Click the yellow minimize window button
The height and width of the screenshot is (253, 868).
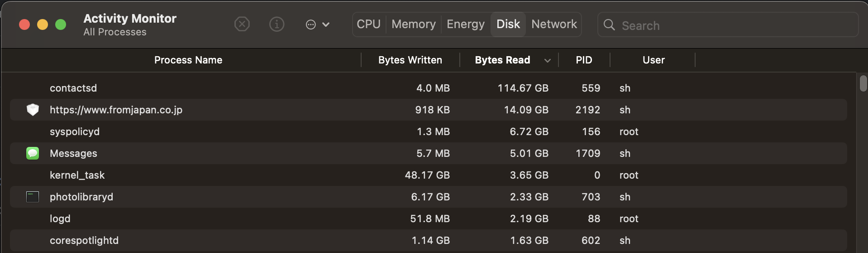[x=43, y=24]
